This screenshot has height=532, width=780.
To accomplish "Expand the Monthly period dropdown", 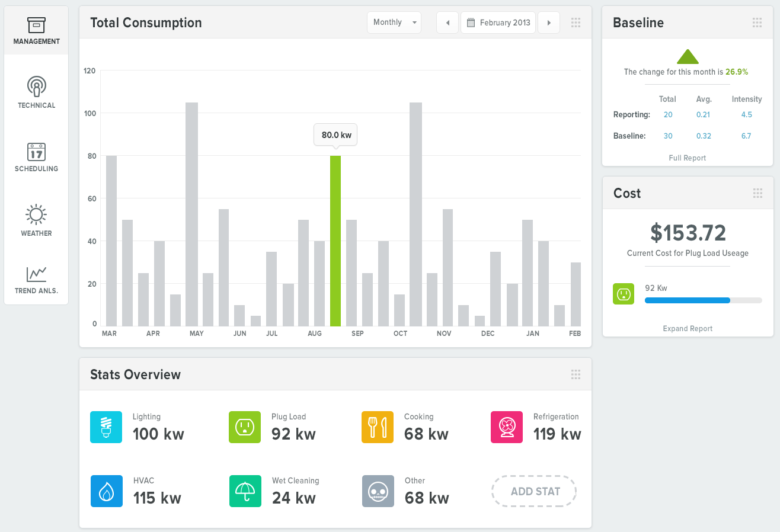I will 394,23.
